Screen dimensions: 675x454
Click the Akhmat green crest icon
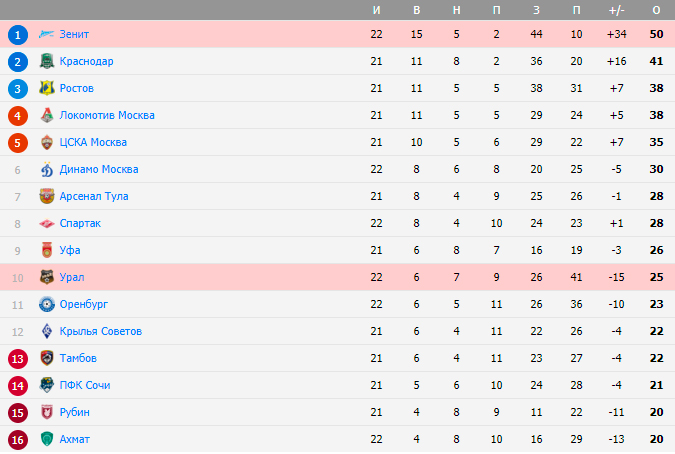[47, 439]
